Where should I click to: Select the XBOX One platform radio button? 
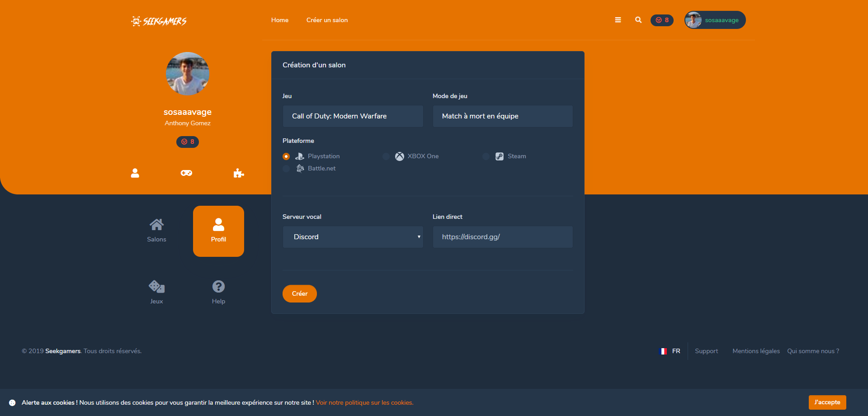386,156
